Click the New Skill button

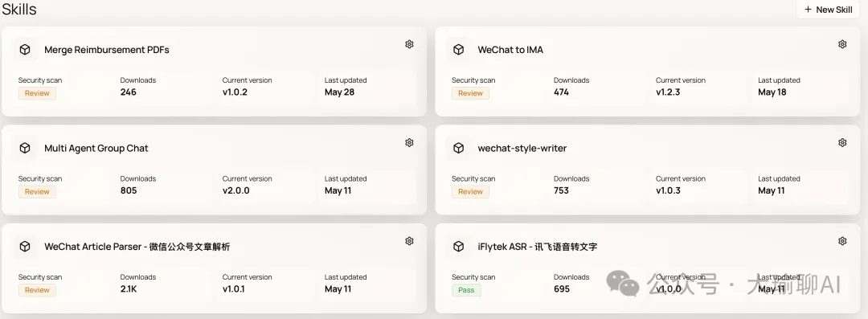(x=828, y=10)
